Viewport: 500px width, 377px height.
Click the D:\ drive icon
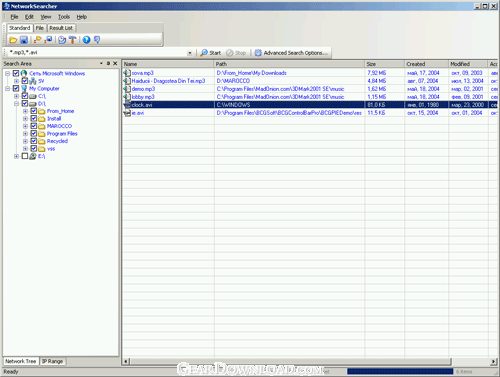[33, 104]
